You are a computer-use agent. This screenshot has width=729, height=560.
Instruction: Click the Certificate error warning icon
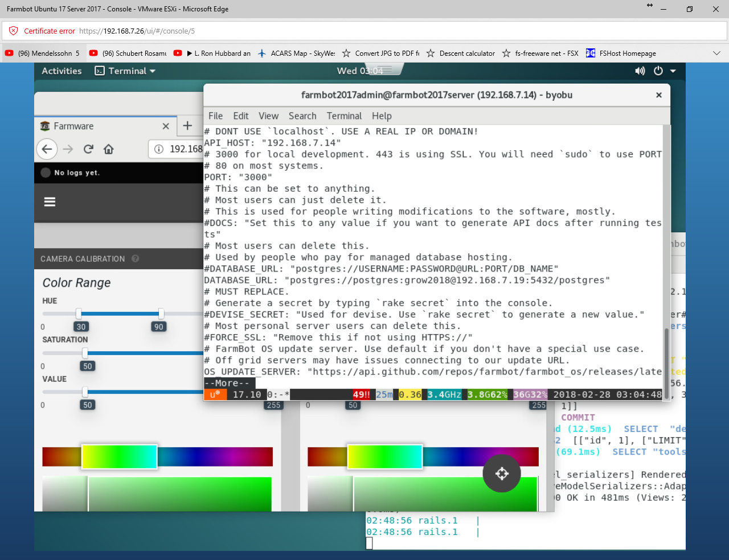click(13, 31)
